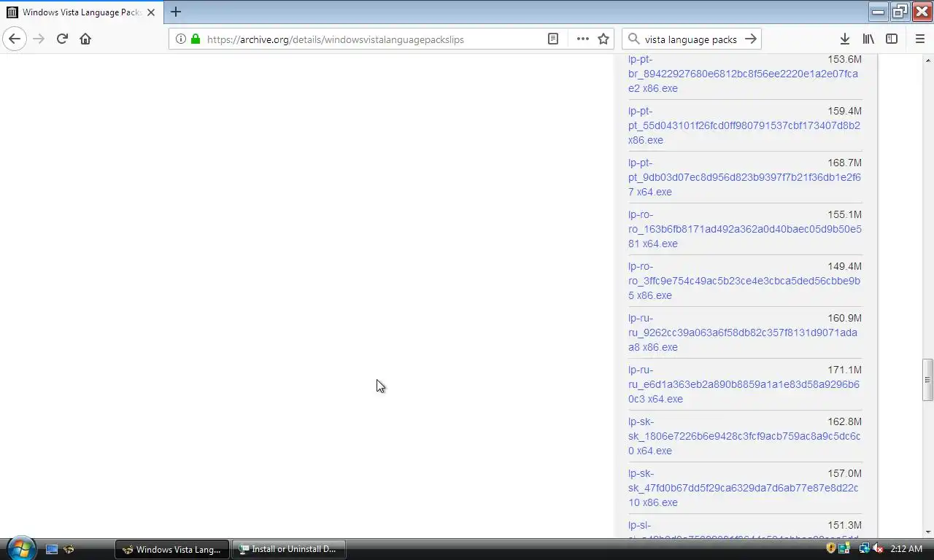
Task: Download lp-sk-sk_47fd0b67 x86.exe file
Action: (743, 488)
